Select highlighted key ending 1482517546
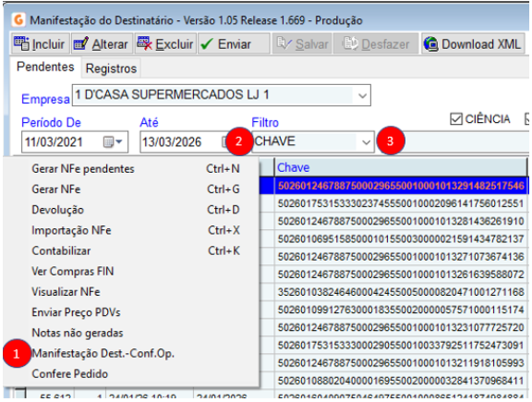The height and width of the screenshot is (402, 532). [401, 186]
